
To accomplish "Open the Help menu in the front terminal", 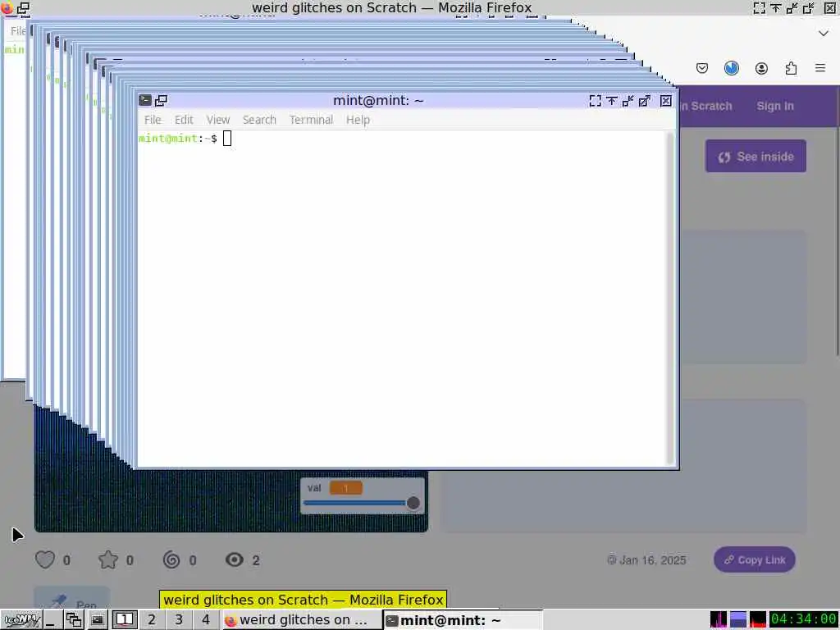I will coord(358,120).
